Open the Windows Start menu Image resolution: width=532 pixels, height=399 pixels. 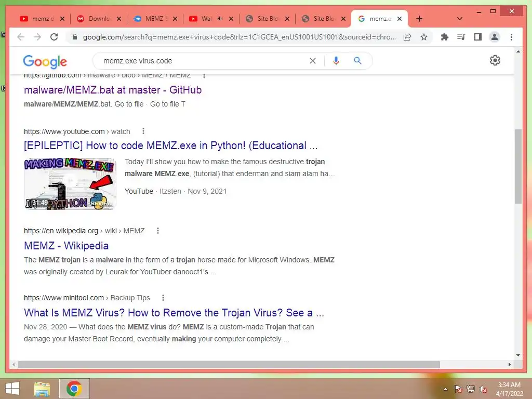pyautogui.click(x=12, y=389)
